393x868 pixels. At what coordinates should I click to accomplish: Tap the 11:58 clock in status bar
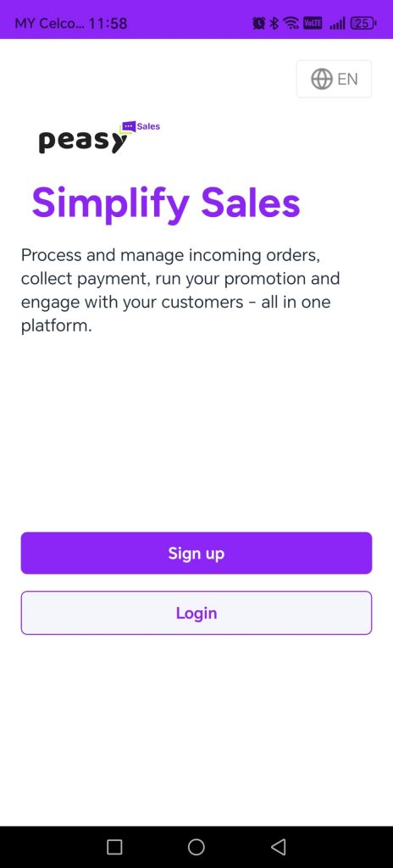tap(108, 23)
